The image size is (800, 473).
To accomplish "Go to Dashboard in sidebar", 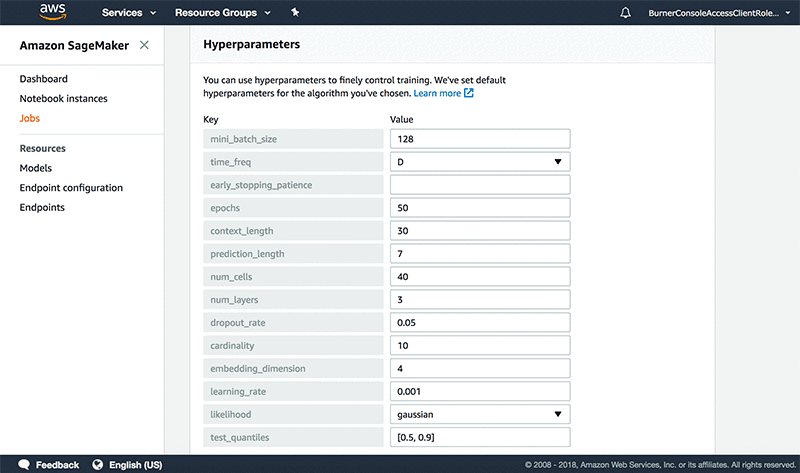I will (43, 79).
